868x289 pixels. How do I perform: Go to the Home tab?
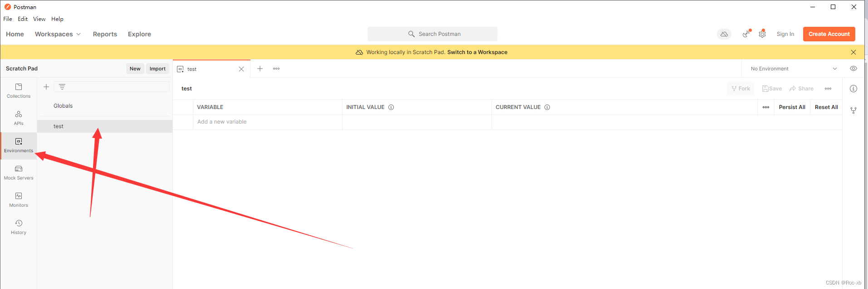tap(15, 34)
